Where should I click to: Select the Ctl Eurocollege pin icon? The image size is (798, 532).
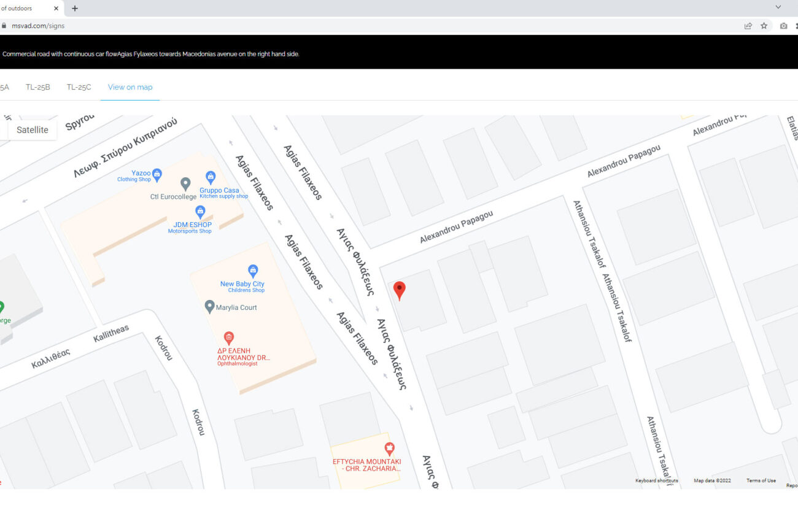pos(185,183)
